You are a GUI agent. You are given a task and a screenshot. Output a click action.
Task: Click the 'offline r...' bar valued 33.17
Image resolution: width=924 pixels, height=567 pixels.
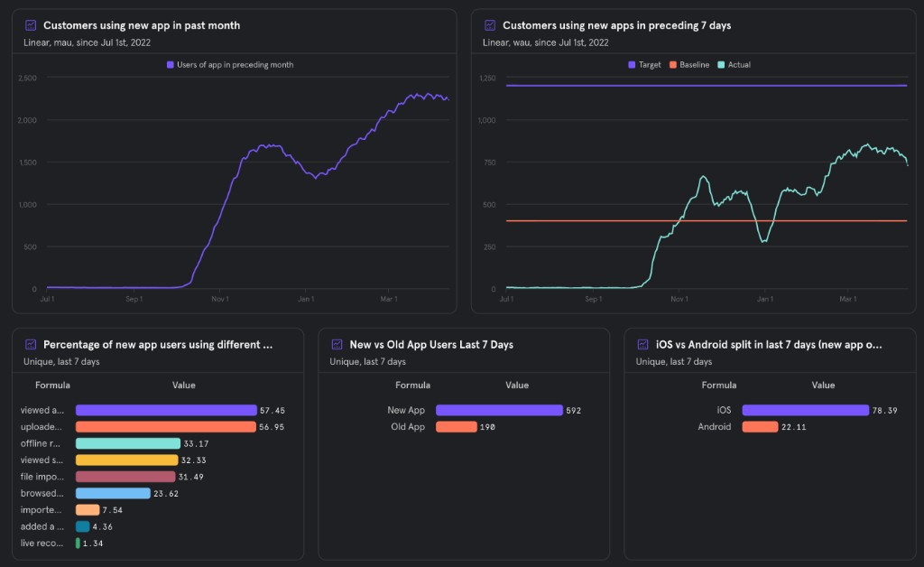point(128,443)
